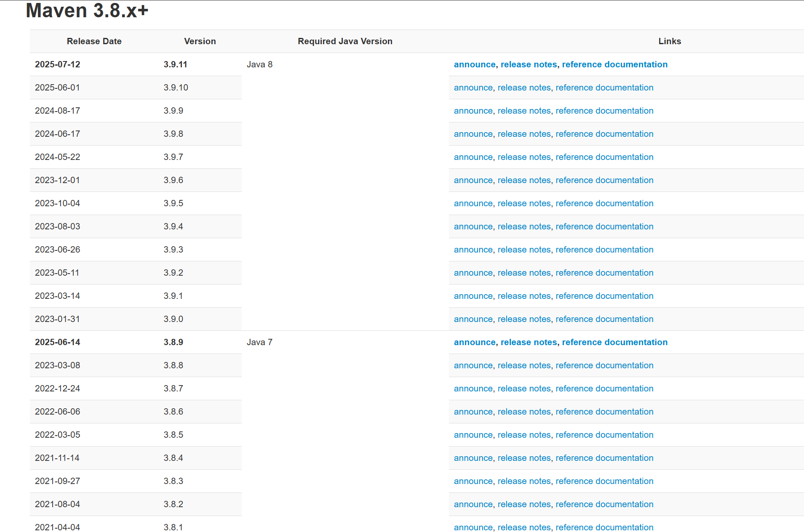Select version 3.9.5 cell text
This screenshot has width=804, height=532.
click(173, 203)
